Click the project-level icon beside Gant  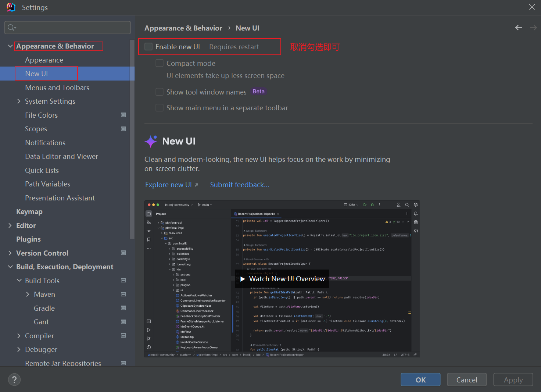(x=123, y=322)
